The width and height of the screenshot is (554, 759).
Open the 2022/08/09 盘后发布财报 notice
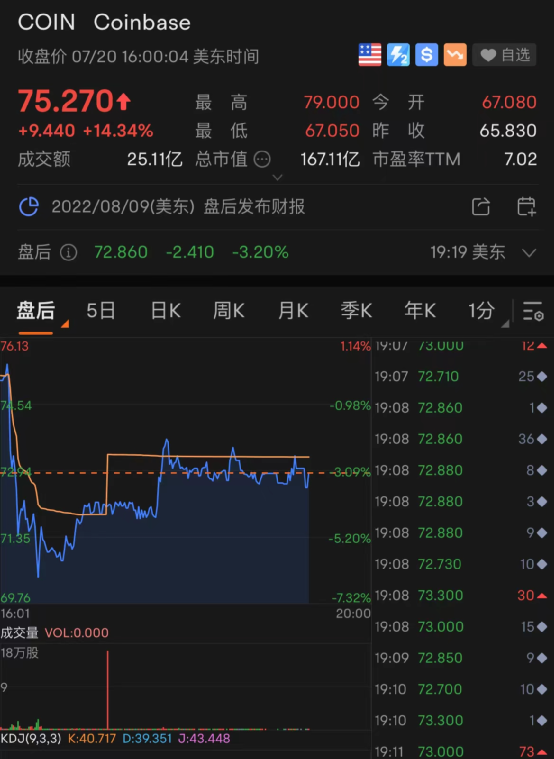click(x=178, y=207)
